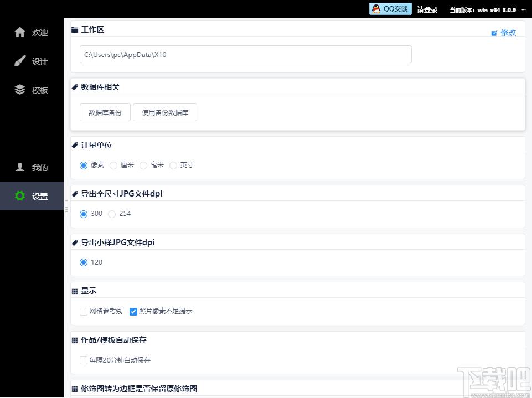
Task: Select 120 dpi for sample JPG export
Action: [84, 262]
